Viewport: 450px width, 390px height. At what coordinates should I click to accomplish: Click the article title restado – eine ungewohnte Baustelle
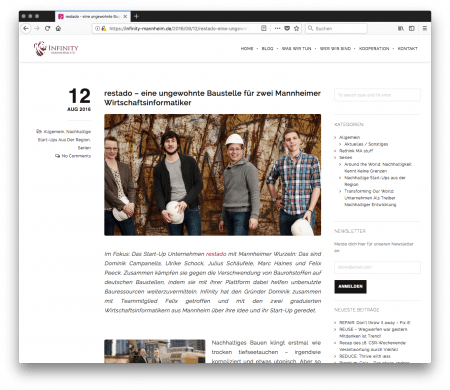pyautogui.click(x=212, y=98)
